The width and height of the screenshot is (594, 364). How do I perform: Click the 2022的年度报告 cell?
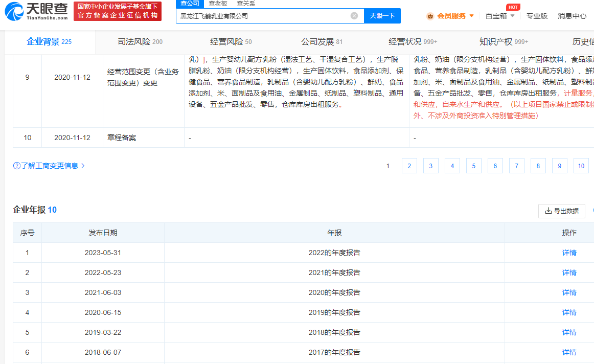point(334,253)
